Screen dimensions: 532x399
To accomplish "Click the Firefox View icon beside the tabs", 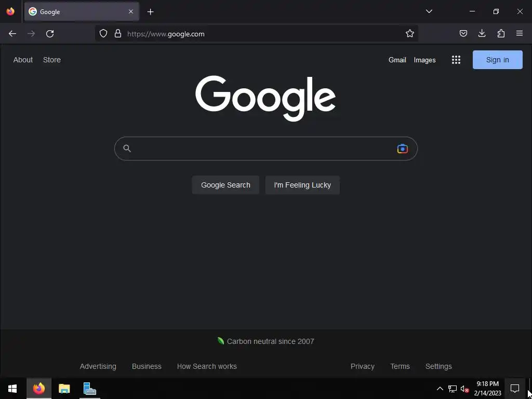I will coord(10,11).
